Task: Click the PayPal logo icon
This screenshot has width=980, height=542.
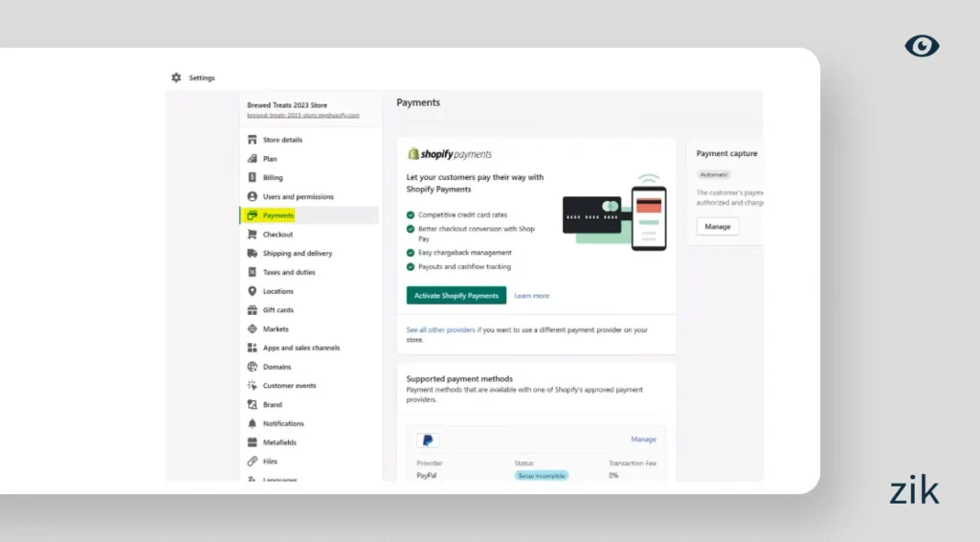Action: pyautogui.click(x=428, y=440)
